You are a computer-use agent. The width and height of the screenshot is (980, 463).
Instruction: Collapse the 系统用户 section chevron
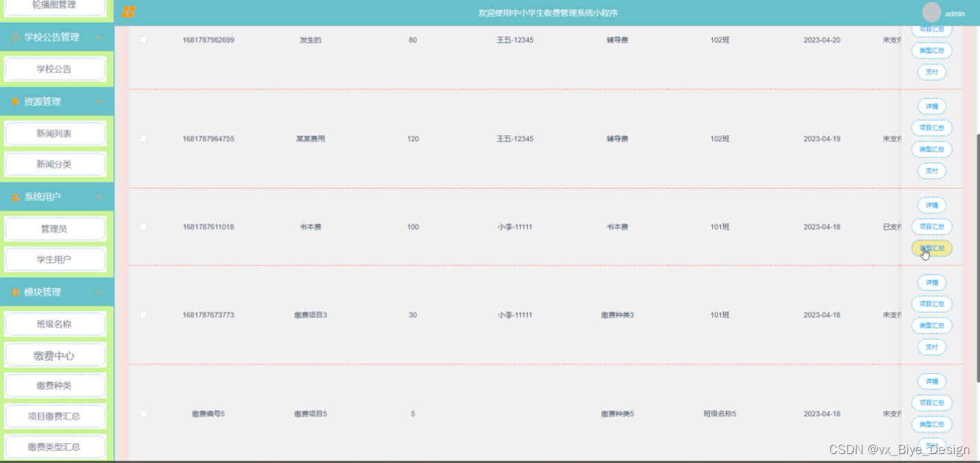pyautogui.click(x=99, y=197)
